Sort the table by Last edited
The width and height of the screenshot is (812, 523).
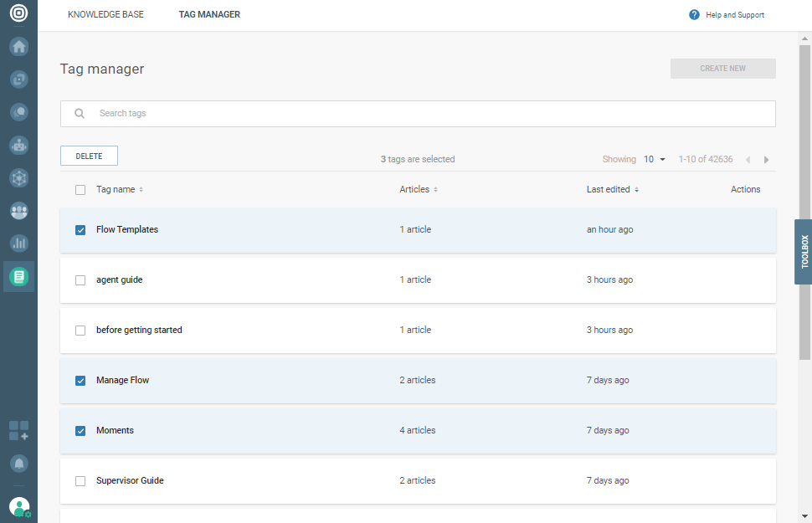coord(612,189)
